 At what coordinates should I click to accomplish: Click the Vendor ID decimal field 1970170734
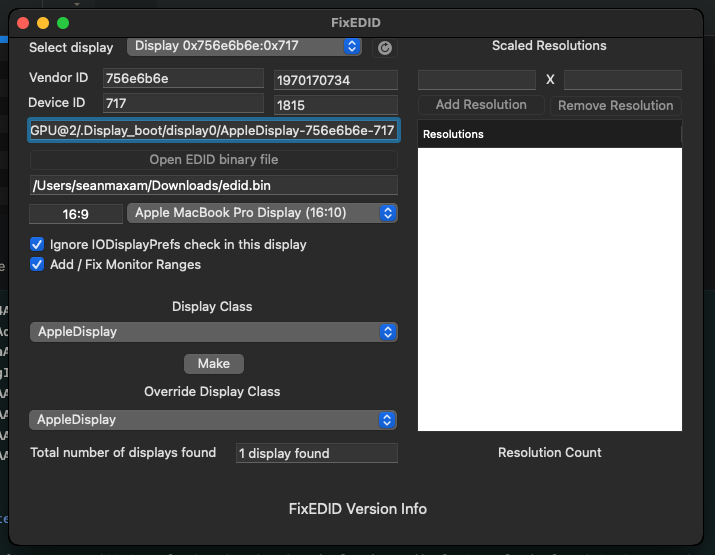(336, 80)
